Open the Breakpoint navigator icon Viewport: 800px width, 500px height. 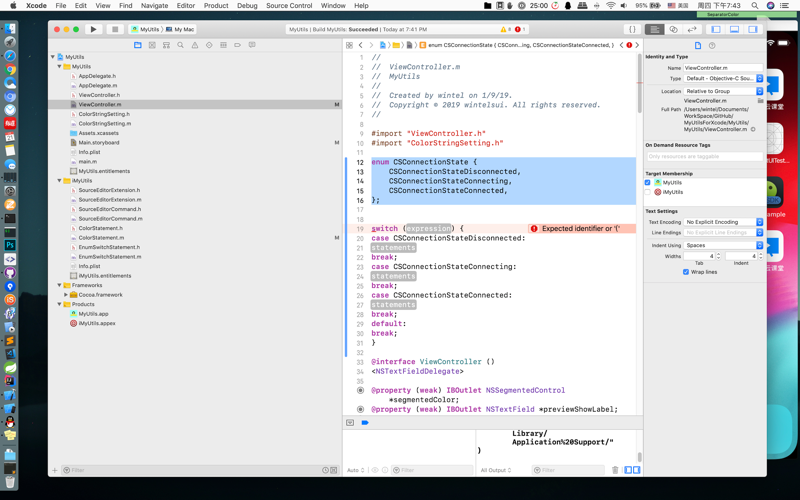pyautogui.click(x=237, y=45)
